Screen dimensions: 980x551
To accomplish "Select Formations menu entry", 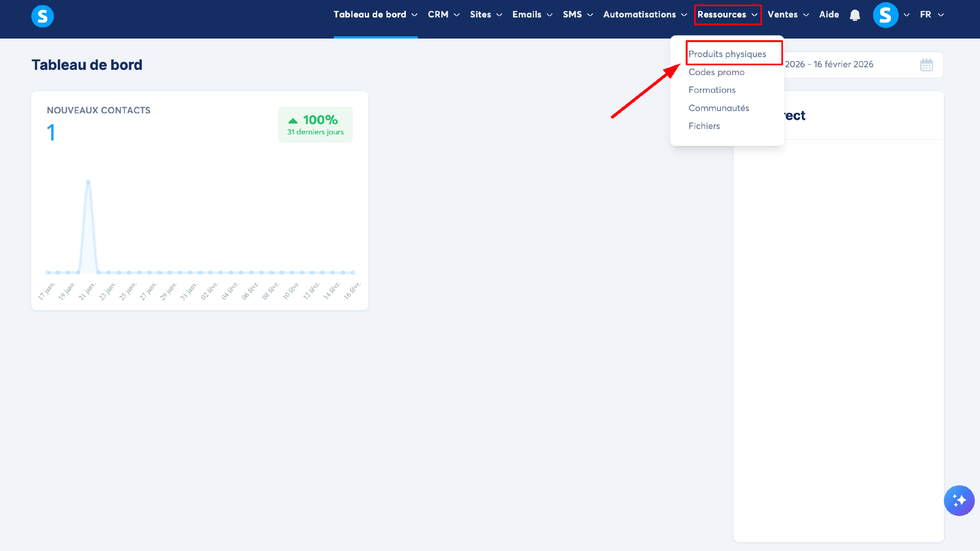I will pos(711,90).
